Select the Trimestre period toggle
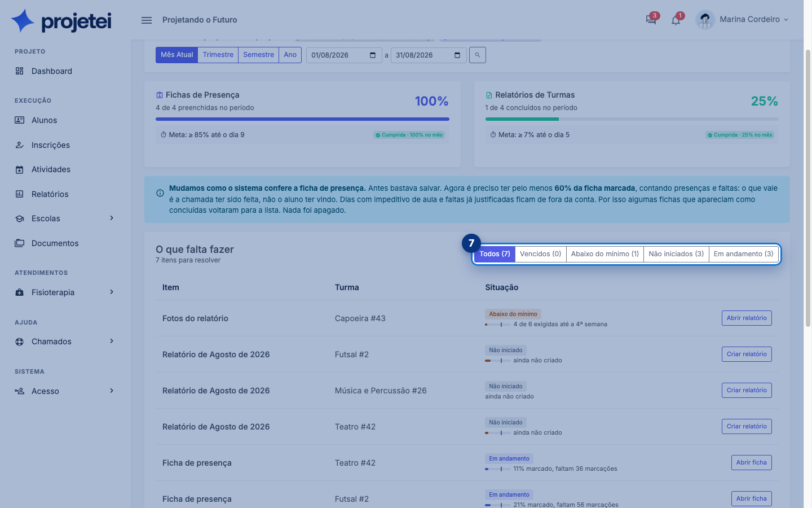 tap(218, 55)
